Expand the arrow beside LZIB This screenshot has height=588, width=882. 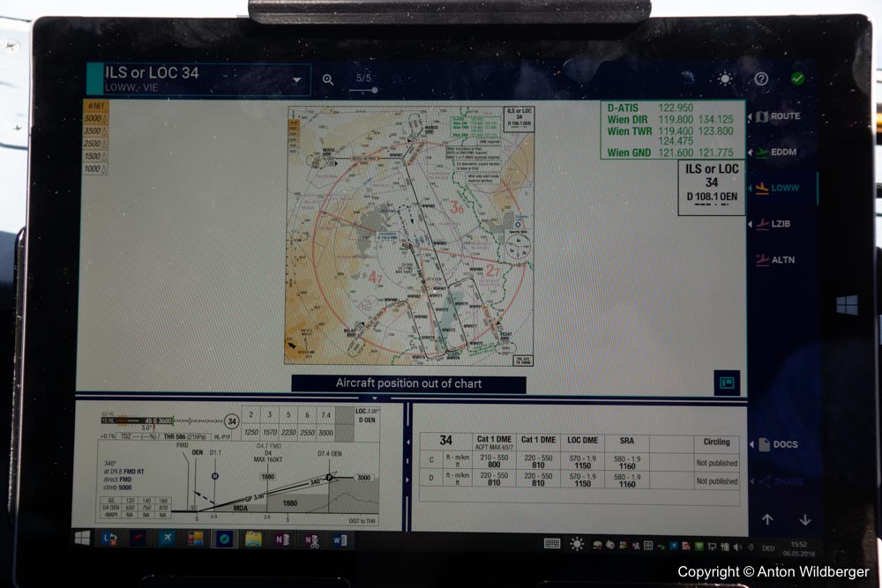click(x=751, y=224)
